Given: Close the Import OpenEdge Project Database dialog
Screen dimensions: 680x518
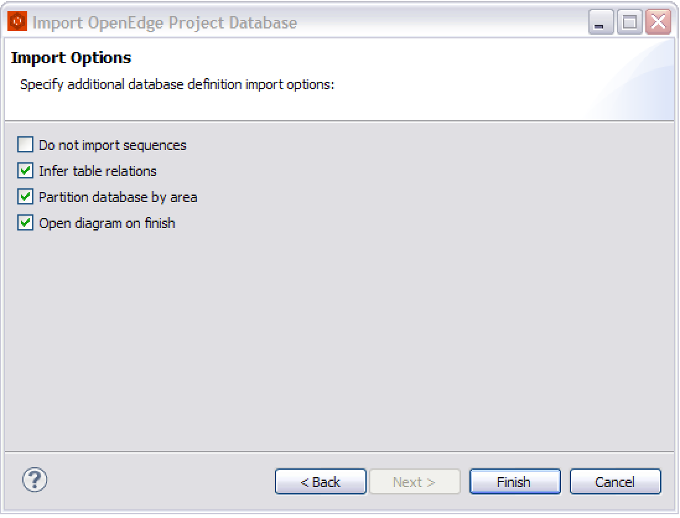Looking at the screenshot, I should click(657, 23).
